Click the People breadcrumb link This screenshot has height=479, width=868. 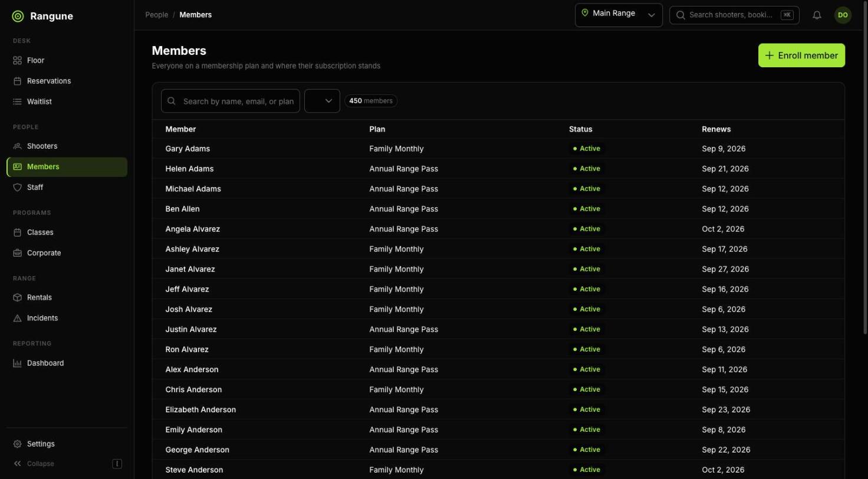(x=157, y=15)
